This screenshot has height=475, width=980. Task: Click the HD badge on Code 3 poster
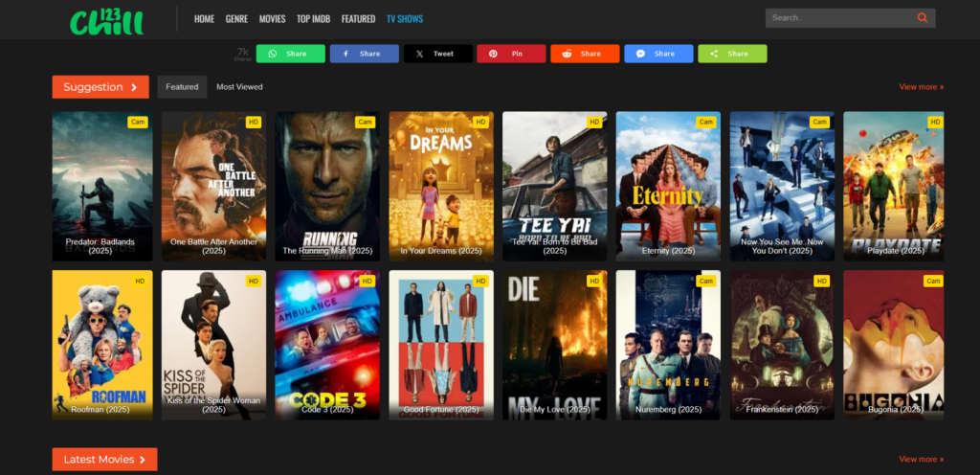pyautogui.click(x=367, y=282)
